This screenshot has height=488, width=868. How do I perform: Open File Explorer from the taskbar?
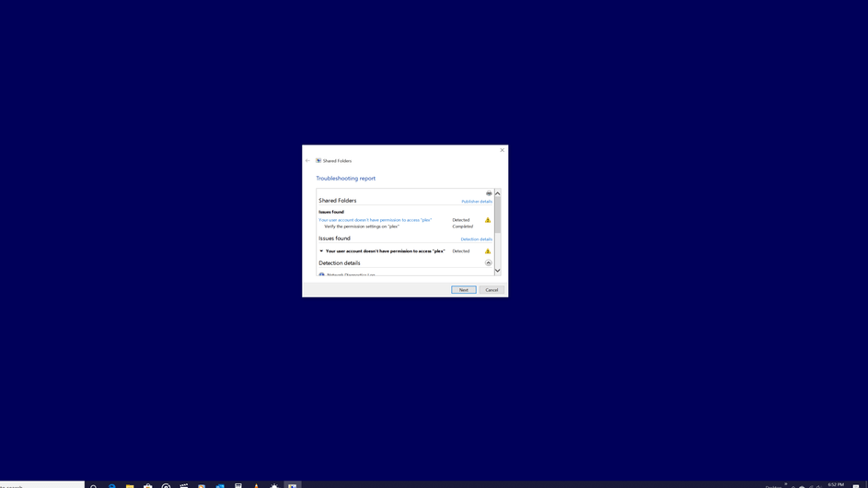pos(130,486)
